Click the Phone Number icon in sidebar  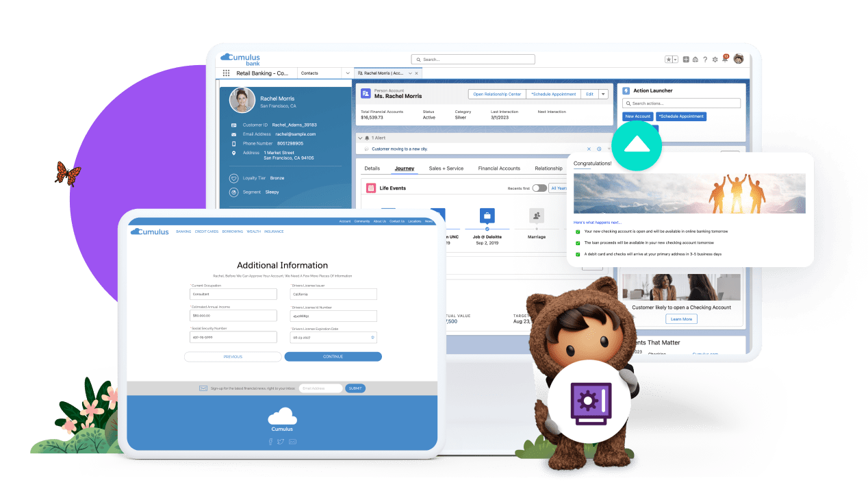coord(233,144)
